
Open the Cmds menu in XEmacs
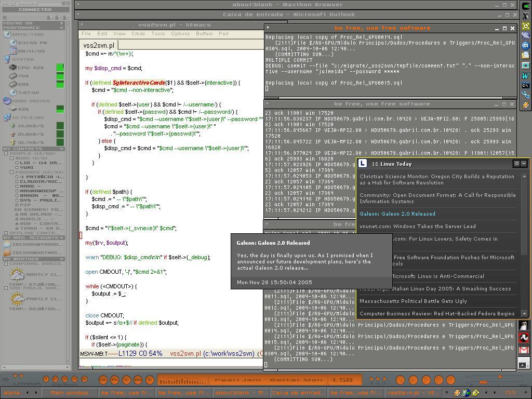click(x=138, y=34)
